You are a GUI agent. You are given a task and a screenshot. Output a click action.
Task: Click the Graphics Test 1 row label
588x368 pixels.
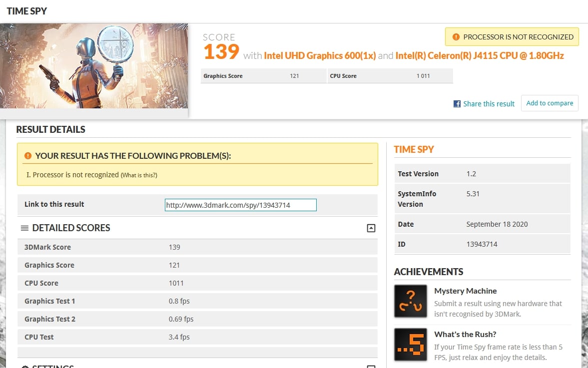(50, 301)
